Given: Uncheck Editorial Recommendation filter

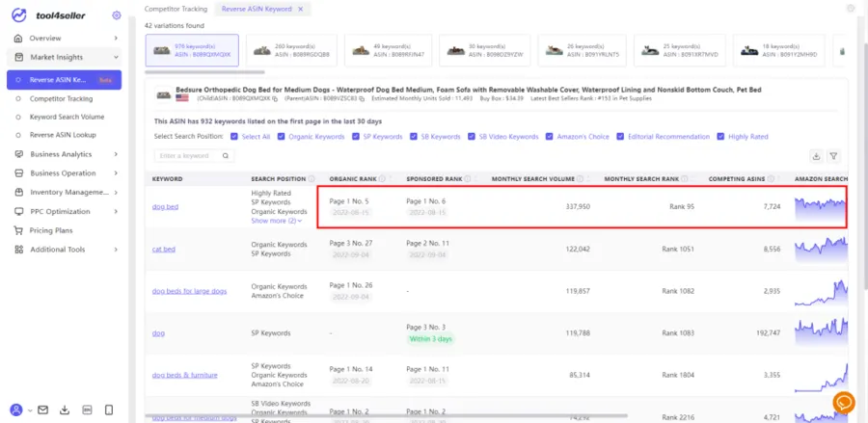Looking at the screenshot, I should coord(620,137).
